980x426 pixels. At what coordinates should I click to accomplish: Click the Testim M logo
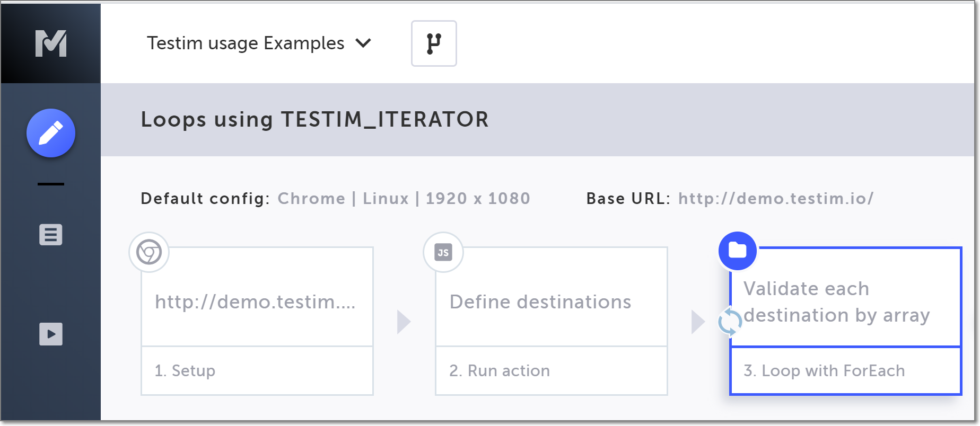[x=51, y=43]
